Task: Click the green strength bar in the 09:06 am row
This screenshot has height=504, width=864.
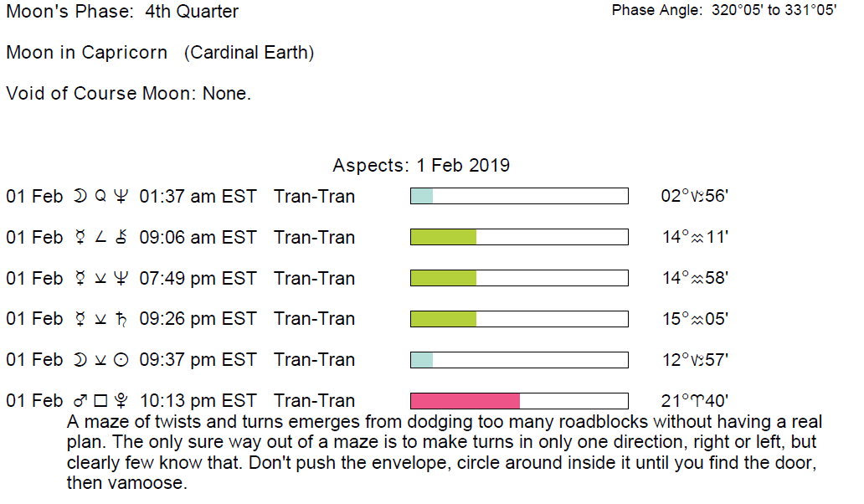Action: [443, 238]
